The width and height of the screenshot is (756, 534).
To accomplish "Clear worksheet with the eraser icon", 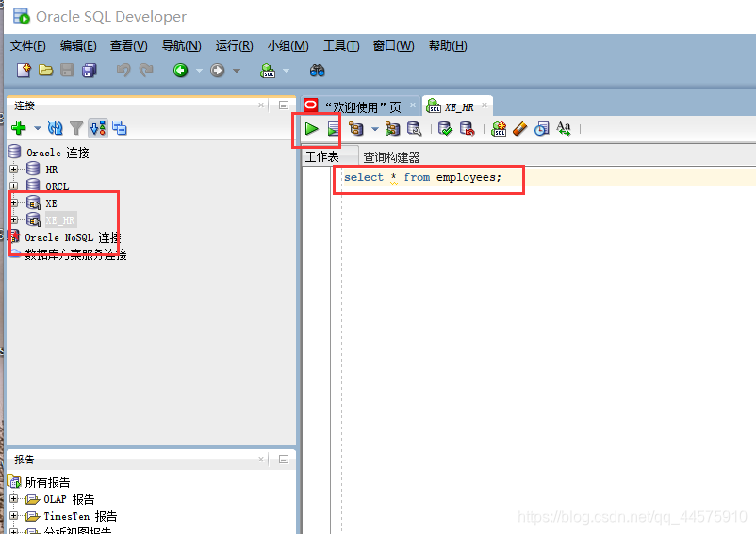I will click(x=519, y=129).
